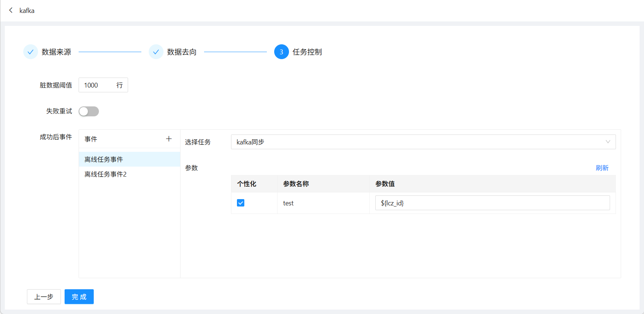
Task: Click the 参数值 input with ${lcz_id}
Action: 492,203
